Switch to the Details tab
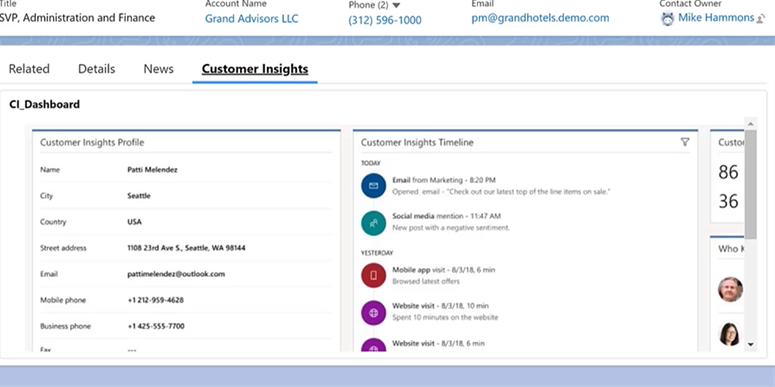775x387 pixels. tap(96, 69)
